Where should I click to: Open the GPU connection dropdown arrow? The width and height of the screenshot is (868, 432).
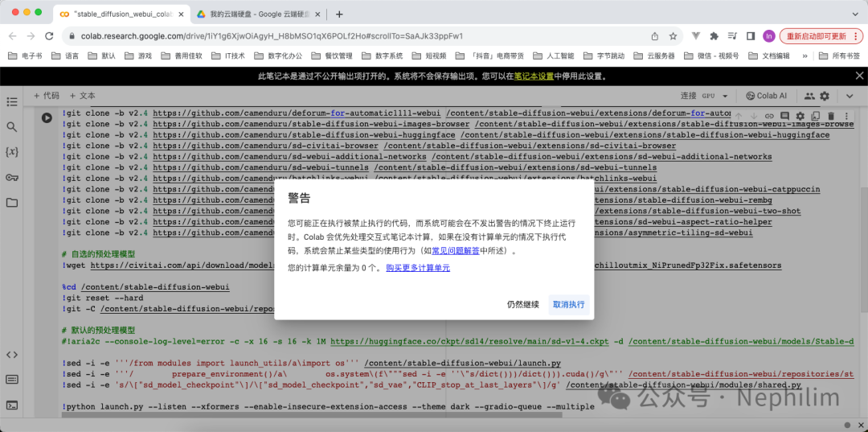[x=725, y=96]
